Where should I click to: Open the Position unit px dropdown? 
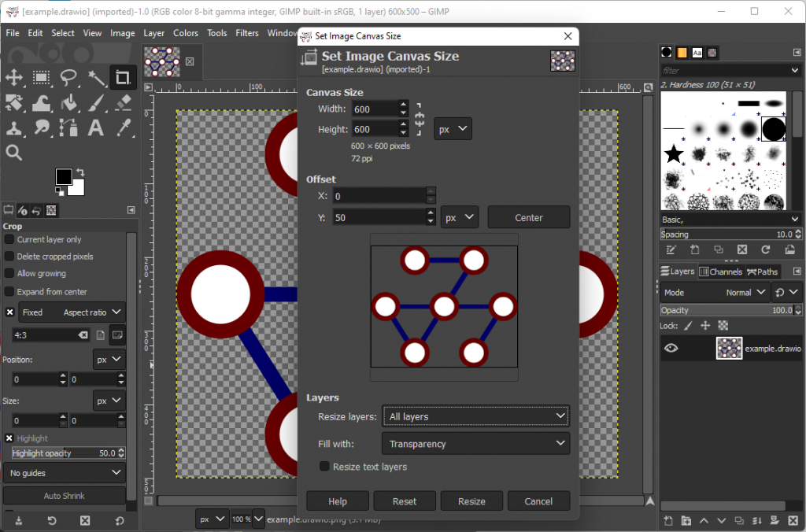tap(109, 360)
